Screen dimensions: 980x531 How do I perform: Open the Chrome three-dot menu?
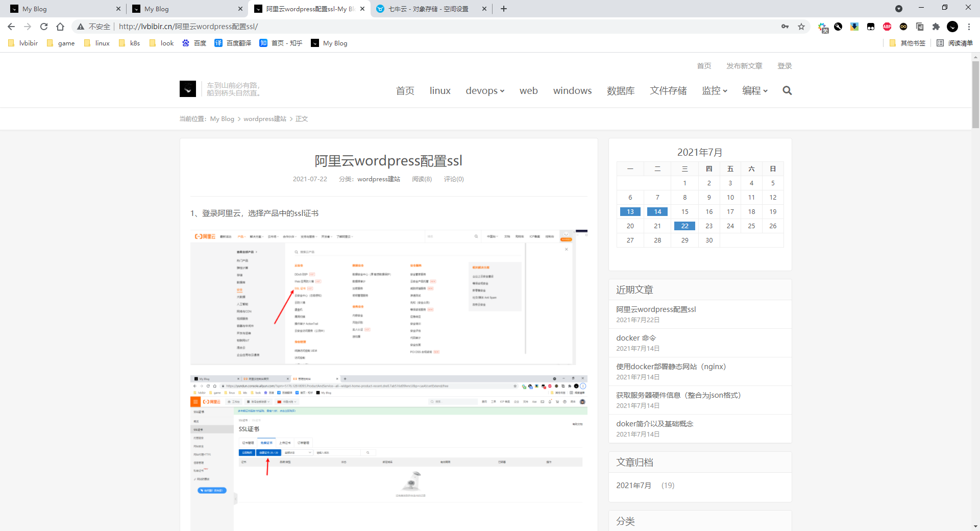(969, 27)
